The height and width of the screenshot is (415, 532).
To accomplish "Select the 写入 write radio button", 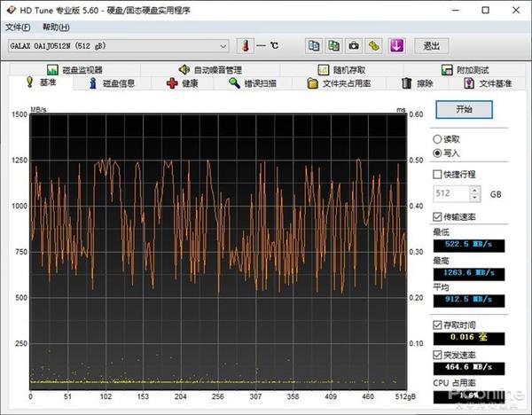I will [437, 153].
